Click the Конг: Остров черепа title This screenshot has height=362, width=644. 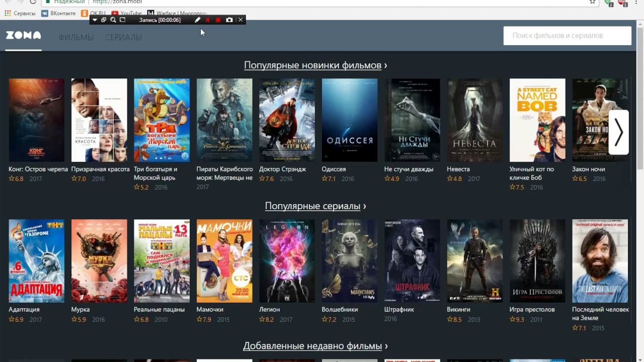coord(38,169)
